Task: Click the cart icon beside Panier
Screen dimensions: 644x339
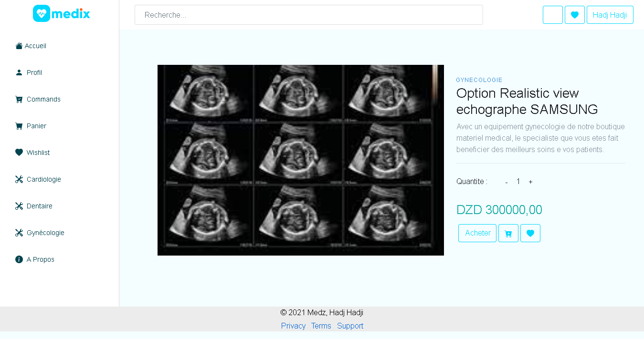Action: pyautogui.click(x=19, y=126)
